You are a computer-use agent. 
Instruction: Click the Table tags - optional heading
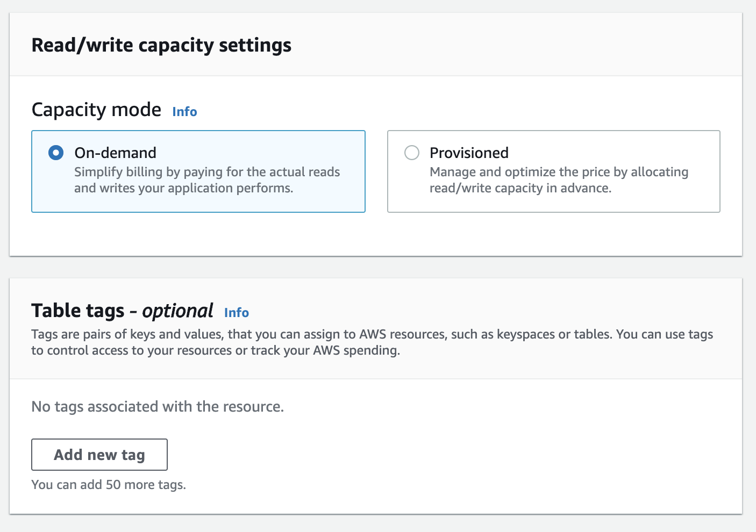(x=122, y=311)
